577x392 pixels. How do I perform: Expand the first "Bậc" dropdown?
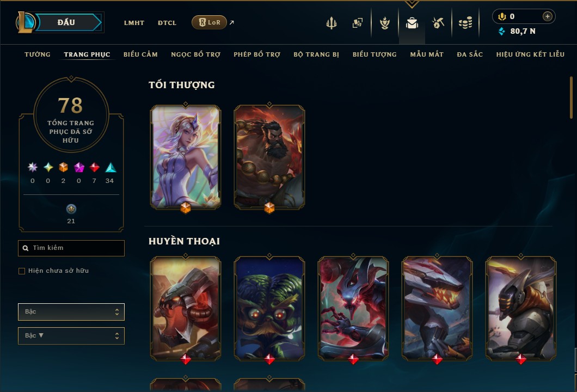coord(71,312)
